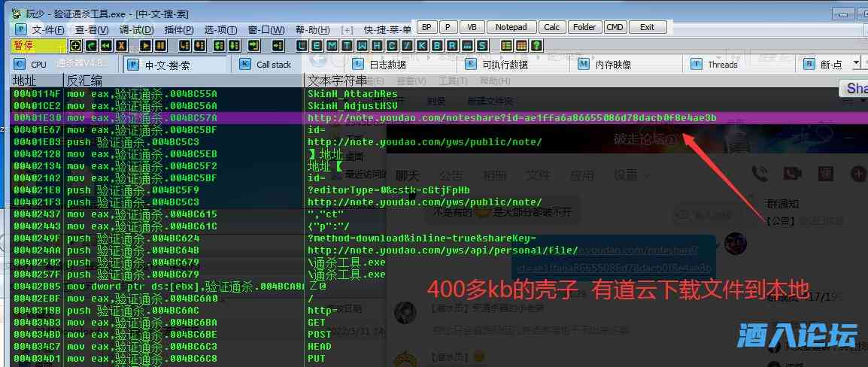Open Source window with S icon

(482, 45)
